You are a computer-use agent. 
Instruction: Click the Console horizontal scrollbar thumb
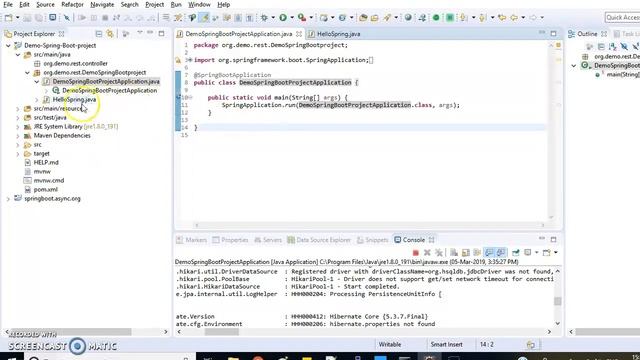pyautogui.click(x=222, y=332)
